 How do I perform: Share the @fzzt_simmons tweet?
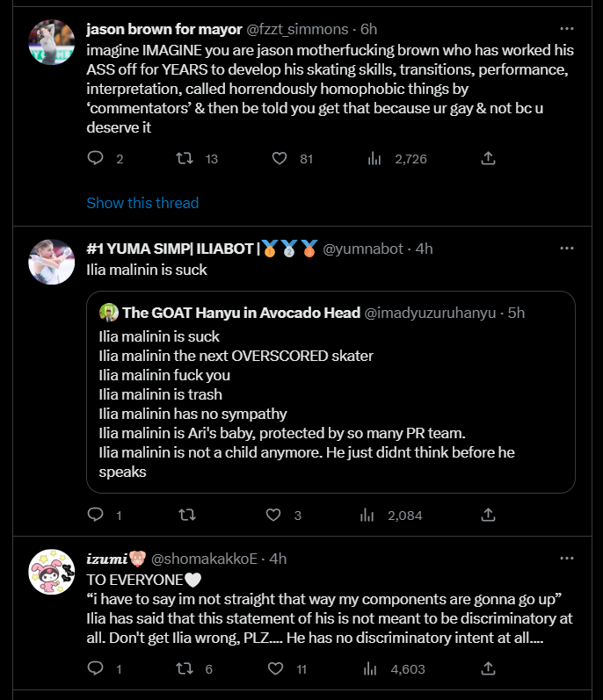(489, 159)
